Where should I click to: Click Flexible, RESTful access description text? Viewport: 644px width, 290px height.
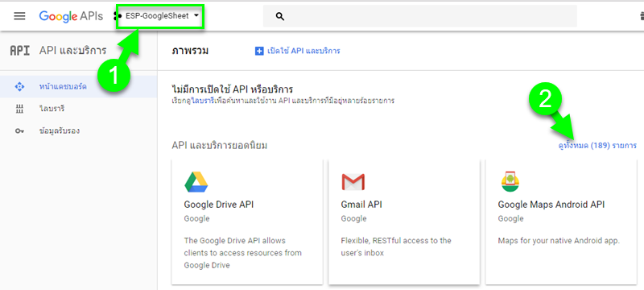pyautogui.click(x=396, y=246)
